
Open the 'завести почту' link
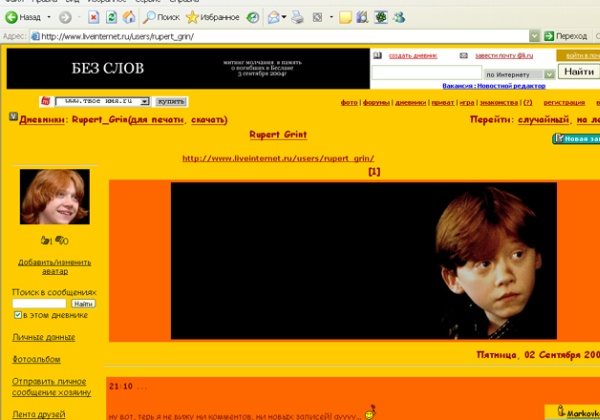(x=504, y=56)
